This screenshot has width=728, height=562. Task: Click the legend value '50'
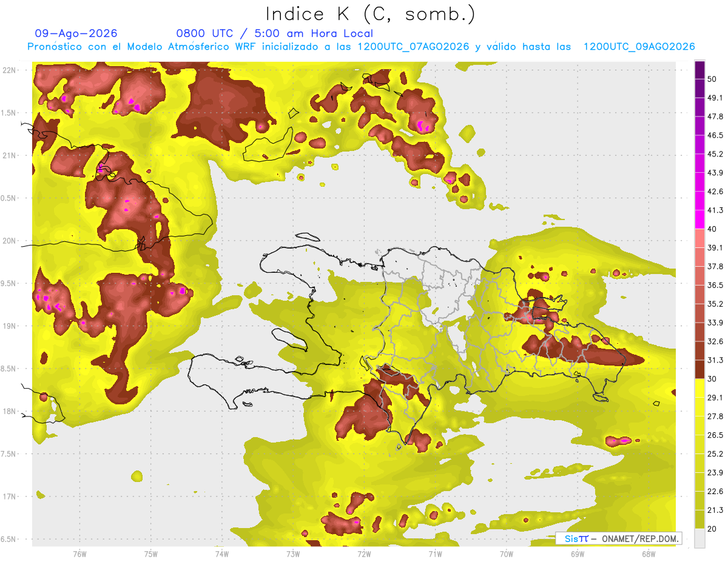pyautogui.click(x=712, y=79)
